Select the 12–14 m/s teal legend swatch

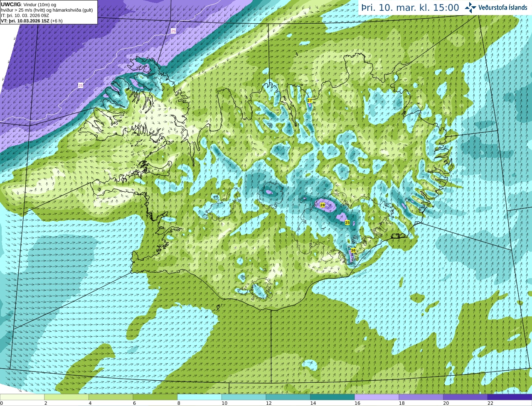[288, 397]
